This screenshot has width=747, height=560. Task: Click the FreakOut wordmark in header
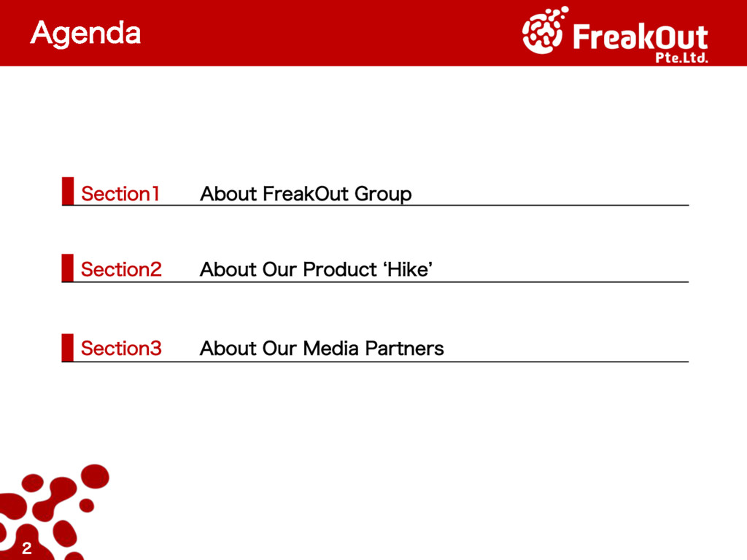click(x=640, y=36)
